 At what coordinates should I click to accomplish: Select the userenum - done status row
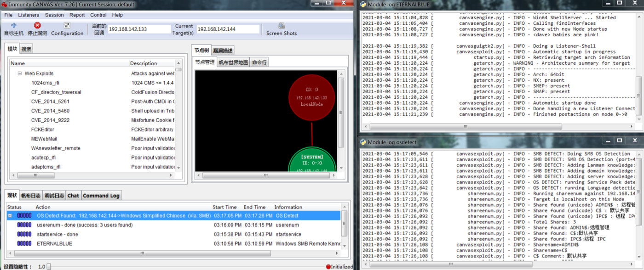tap(173, 225)
